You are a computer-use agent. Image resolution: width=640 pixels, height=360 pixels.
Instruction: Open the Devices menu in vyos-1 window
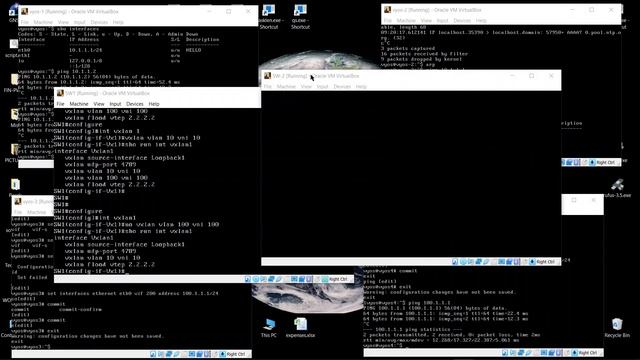[99, 22]
